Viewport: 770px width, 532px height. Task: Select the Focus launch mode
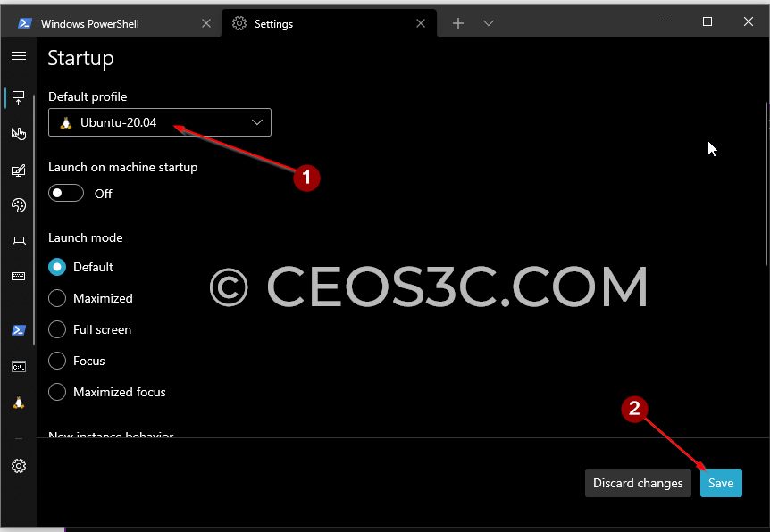pos(57,361)
